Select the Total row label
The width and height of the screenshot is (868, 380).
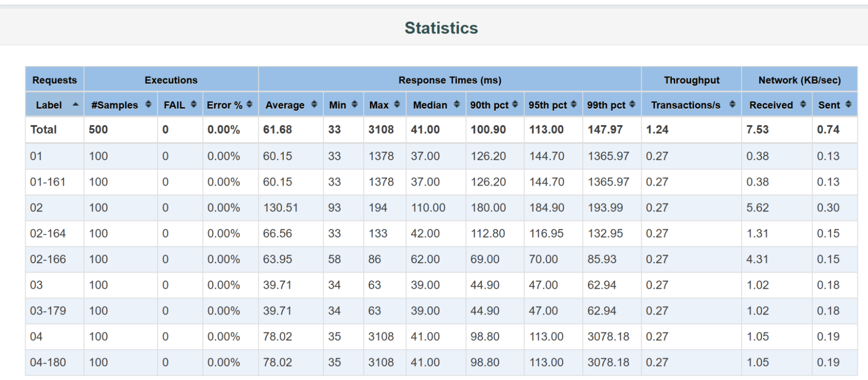pyautogui.click(x=43, y=129)
